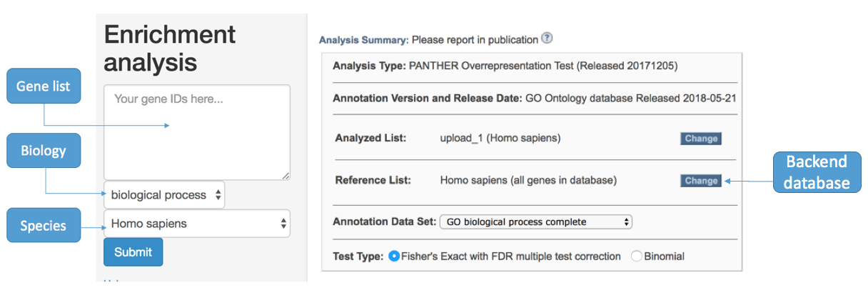Click the Annotation Version and Release Date row
Screen dimensions: 868x293
(x=534, y=97)
